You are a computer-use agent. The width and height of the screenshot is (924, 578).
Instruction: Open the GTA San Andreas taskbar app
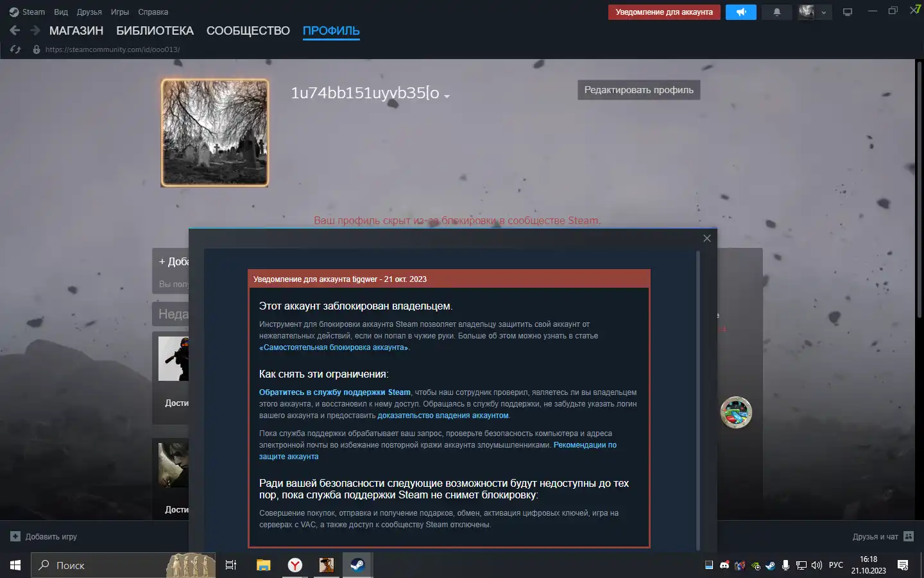[x=326, y=565]
